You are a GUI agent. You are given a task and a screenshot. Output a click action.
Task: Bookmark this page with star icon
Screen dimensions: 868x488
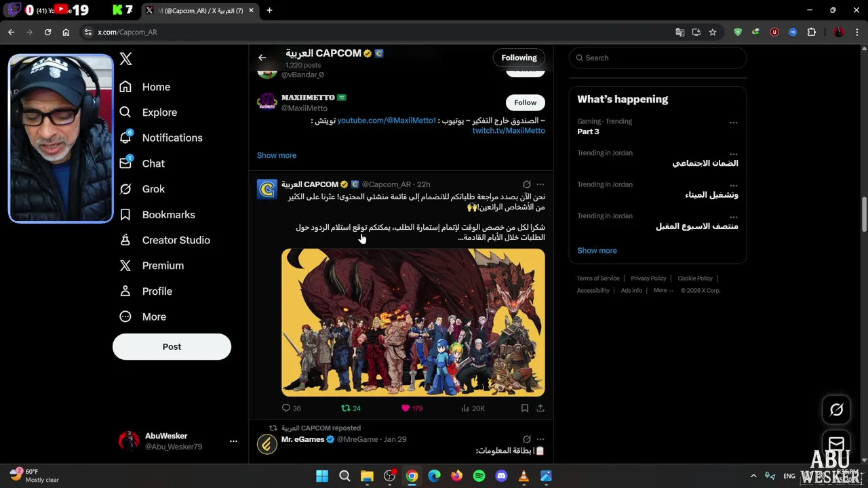[712, 32]
